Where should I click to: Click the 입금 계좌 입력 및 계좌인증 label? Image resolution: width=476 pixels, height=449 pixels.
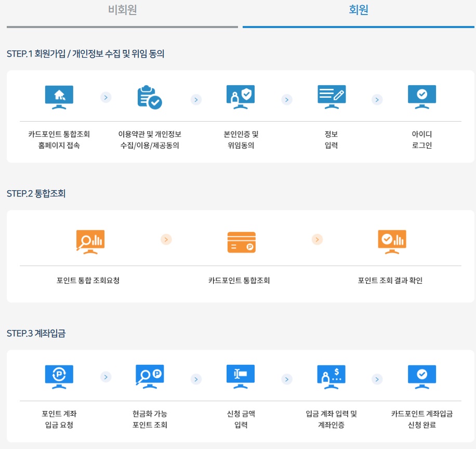(x=331, y=419)
